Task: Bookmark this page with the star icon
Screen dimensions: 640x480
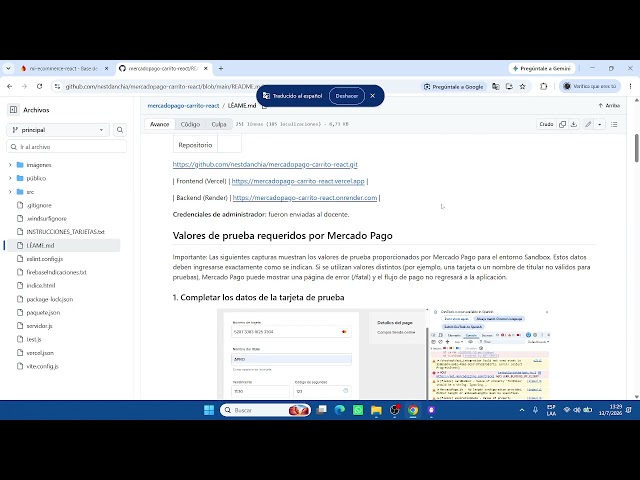Action: click(x=522, y=87)
